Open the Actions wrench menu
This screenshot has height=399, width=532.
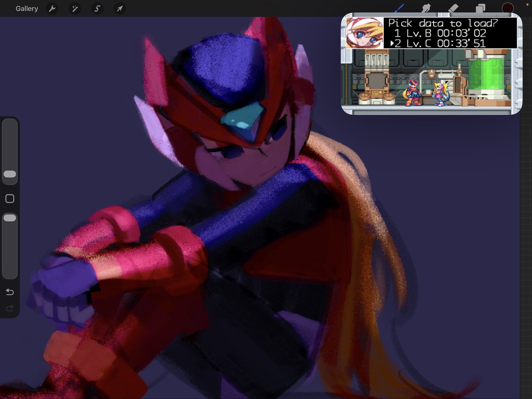point(52,8)
